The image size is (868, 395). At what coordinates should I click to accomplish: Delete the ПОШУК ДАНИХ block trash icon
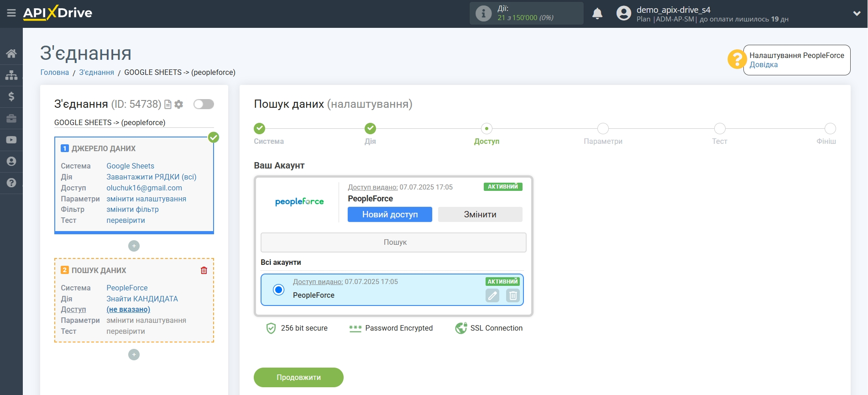[204, 270]
